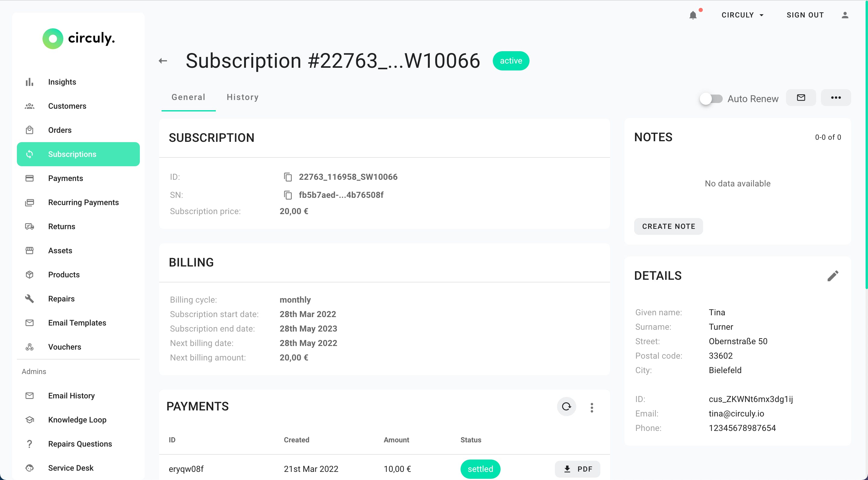Screen dimensions: 868x480
Task: Click the settled status badge
Action: 480,469
